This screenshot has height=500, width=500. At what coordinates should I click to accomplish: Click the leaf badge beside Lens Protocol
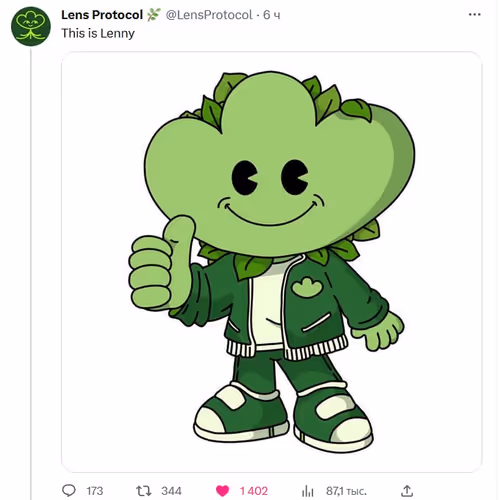click(x=153, y=15)
